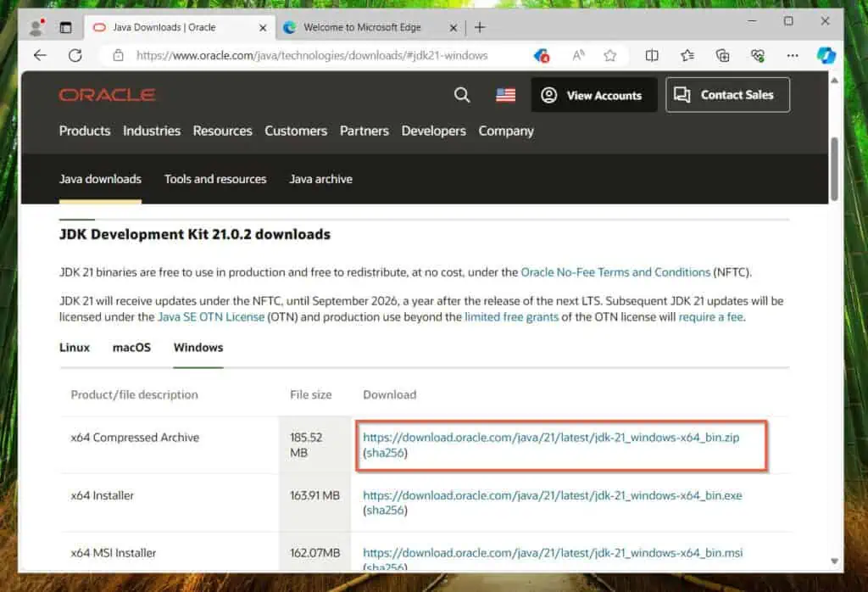Go back to the previous page
Viewport: 868px width, 592px height.
point(40,55)
